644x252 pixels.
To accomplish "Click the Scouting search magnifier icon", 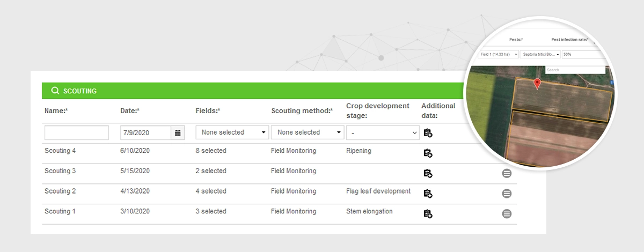I will click(55, 91).
